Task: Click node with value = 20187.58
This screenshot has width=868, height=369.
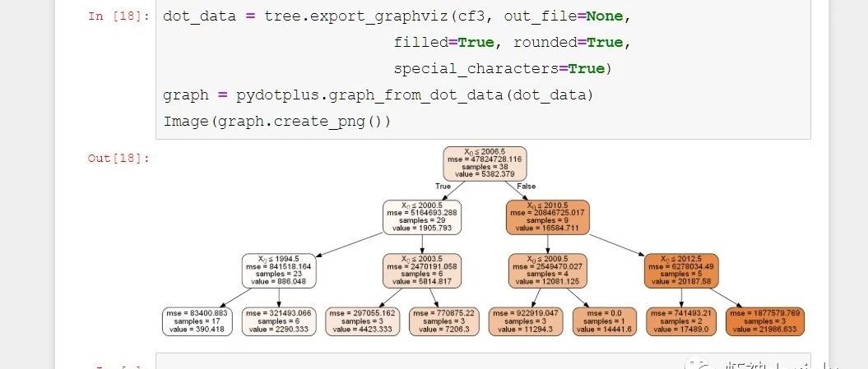Action: click(x=681, y=270)
